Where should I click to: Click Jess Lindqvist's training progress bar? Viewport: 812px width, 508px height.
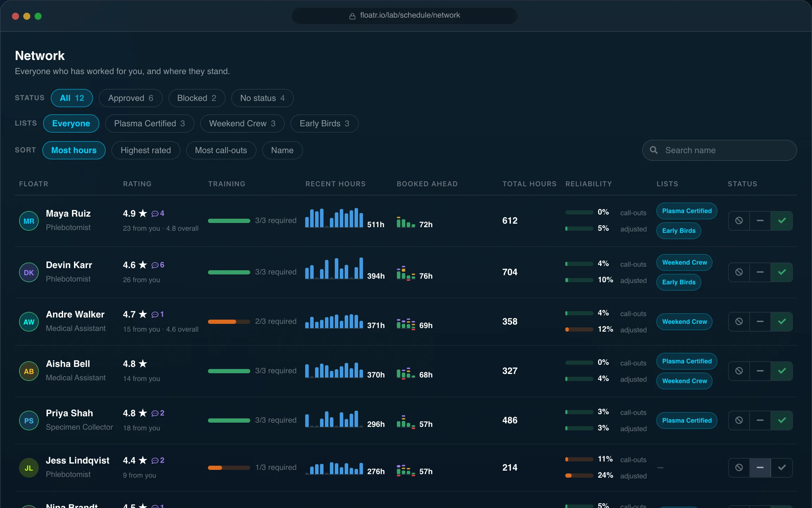(x=229, y=468)
